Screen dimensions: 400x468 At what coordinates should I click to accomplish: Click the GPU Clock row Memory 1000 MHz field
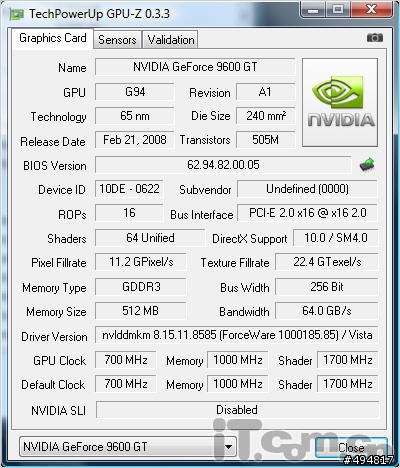(238, 360)
